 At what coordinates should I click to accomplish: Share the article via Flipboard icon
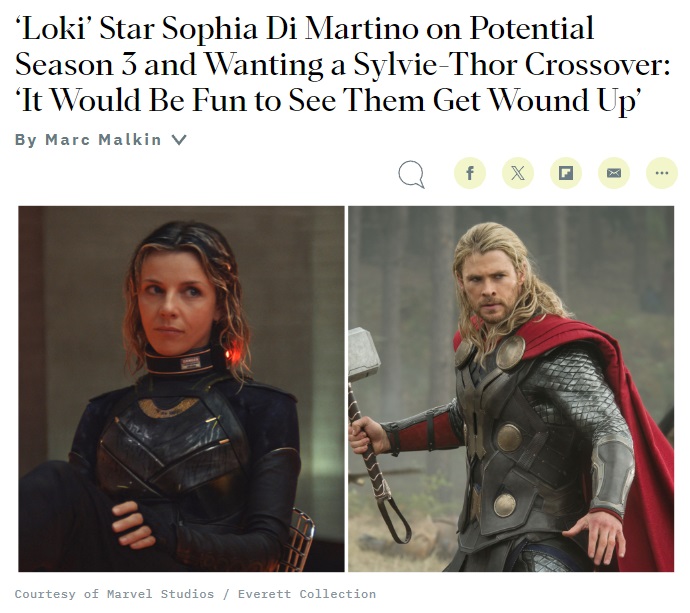click(566, 173)
